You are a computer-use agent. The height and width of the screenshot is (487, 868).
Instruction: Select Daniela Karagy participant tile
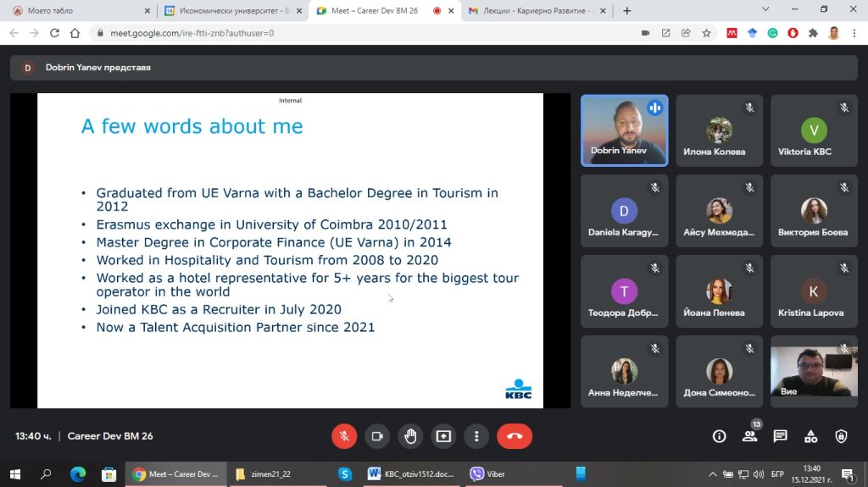click(x=625, y=211)
